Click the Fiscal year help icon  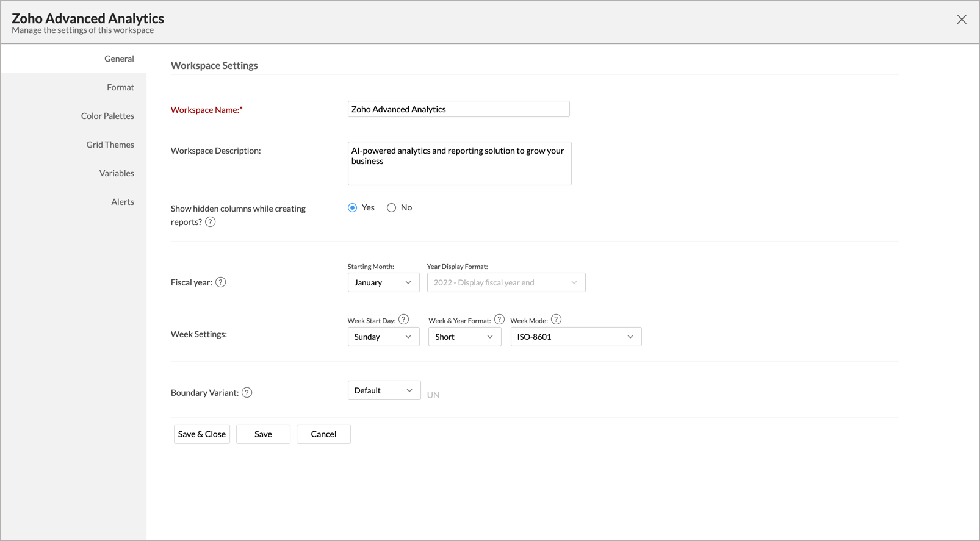click(221, 282)
